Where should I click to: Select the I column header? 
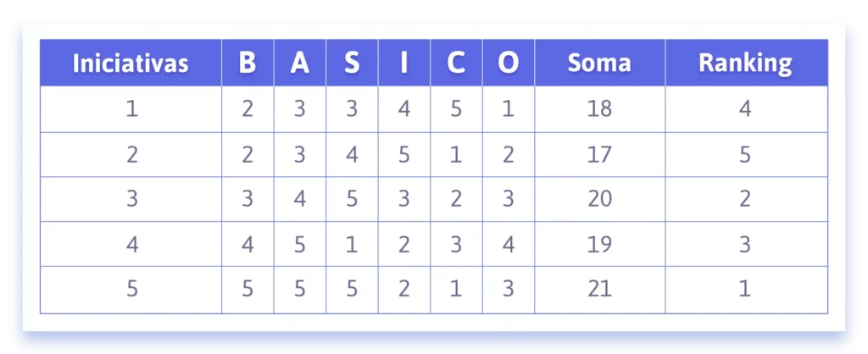[x=403, y=64]
